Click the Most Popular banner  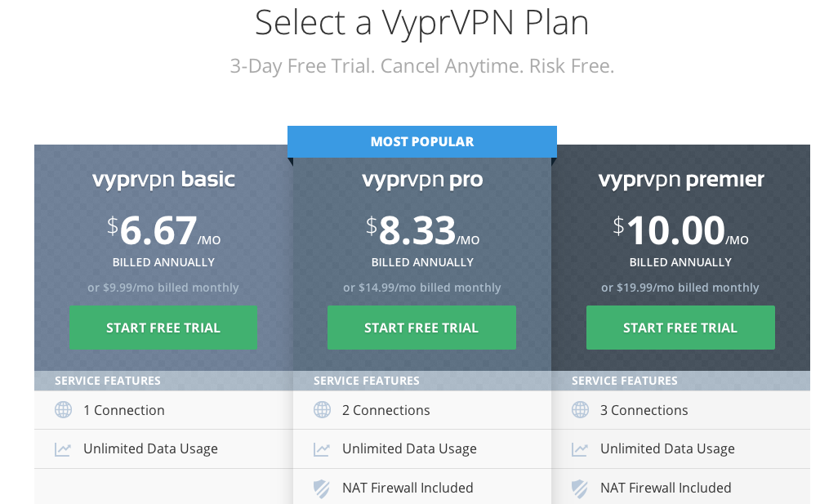coord(422,141)
